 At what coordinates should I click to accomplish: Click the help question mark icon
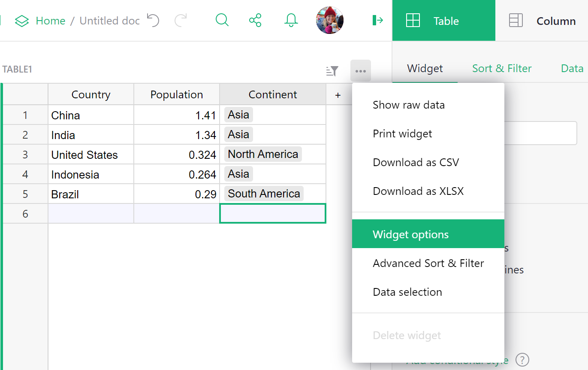click(x=523, y=360)
